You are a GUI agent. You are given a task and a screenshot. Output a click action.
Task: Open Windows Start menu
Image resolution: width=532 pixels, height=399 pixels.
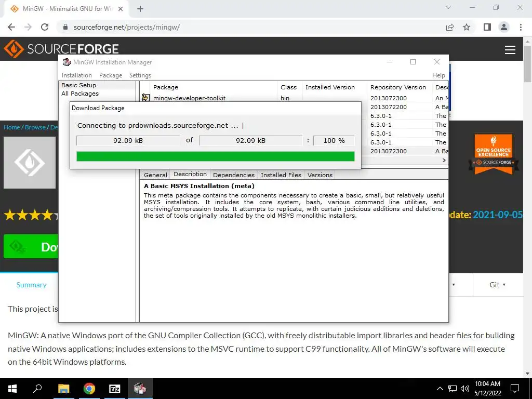click(x=12, y=389)
